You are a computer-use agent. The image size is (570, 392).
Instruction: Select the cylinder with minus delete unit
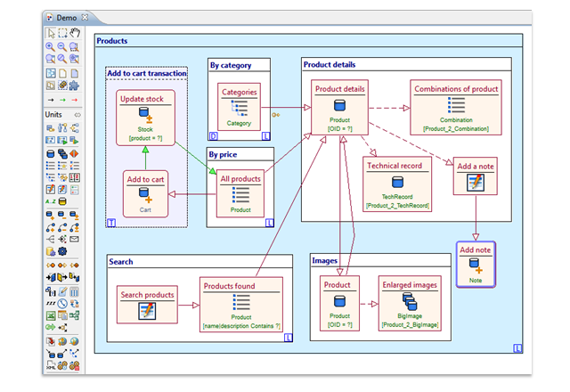(62, 216)
